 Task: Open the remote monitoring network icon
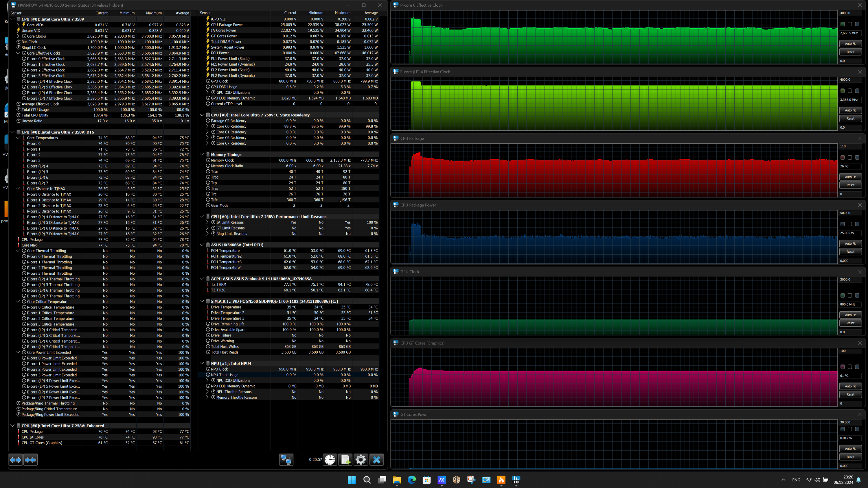coord(286,459)
